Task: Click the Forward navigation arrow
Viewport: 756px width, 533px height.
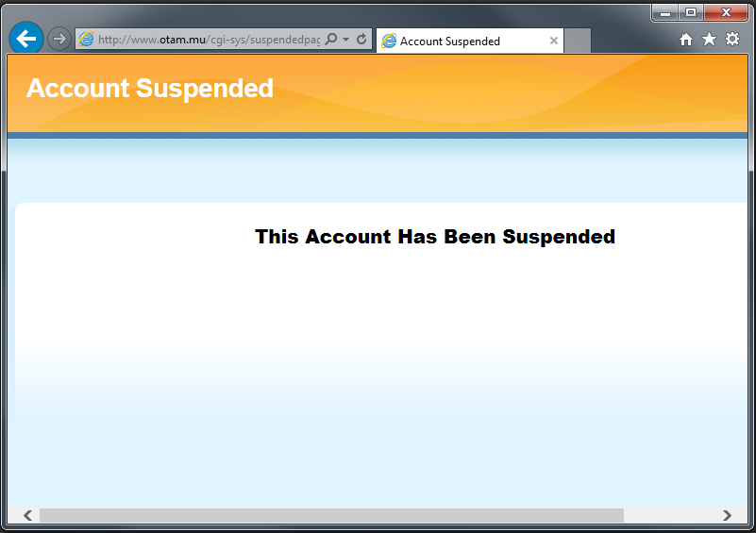Action: pos(59,39)
